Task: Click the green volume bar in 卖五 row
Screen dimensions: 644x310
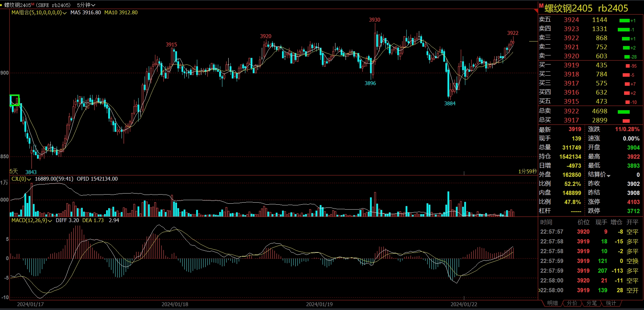Action: tap(624, 21)
